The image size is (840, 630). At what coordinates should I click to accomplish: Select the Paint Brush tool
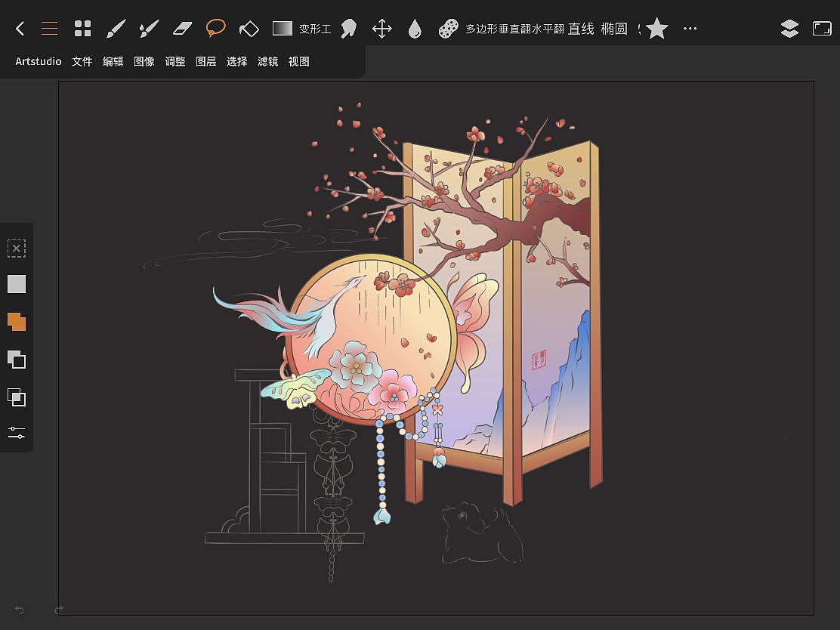coord(116,29)
